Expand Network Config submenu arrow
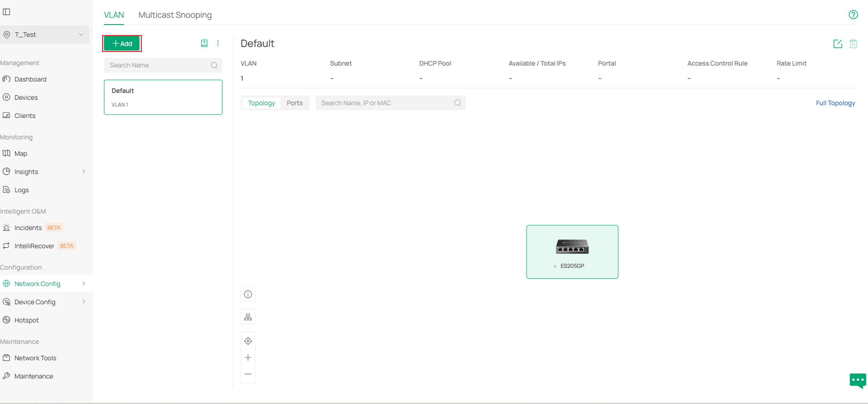868x404 pixels. coord(84,284)
